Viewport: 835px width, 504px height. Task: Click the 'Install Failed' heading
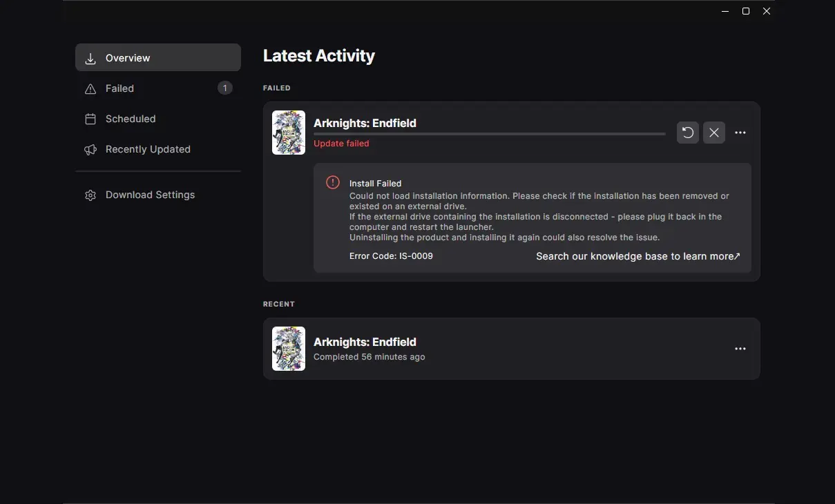coord(375,184)
